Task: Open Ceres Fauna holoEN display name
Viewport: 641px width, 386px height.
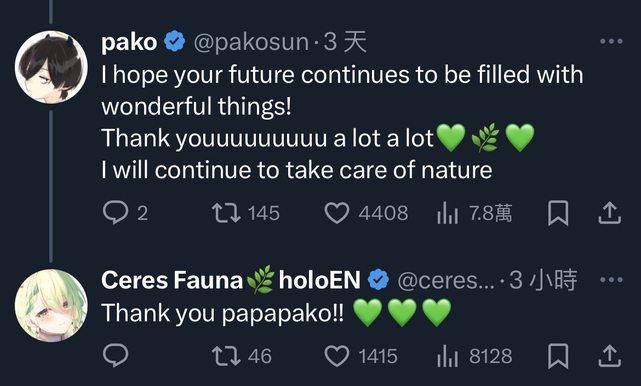Action: coord(231,281)
